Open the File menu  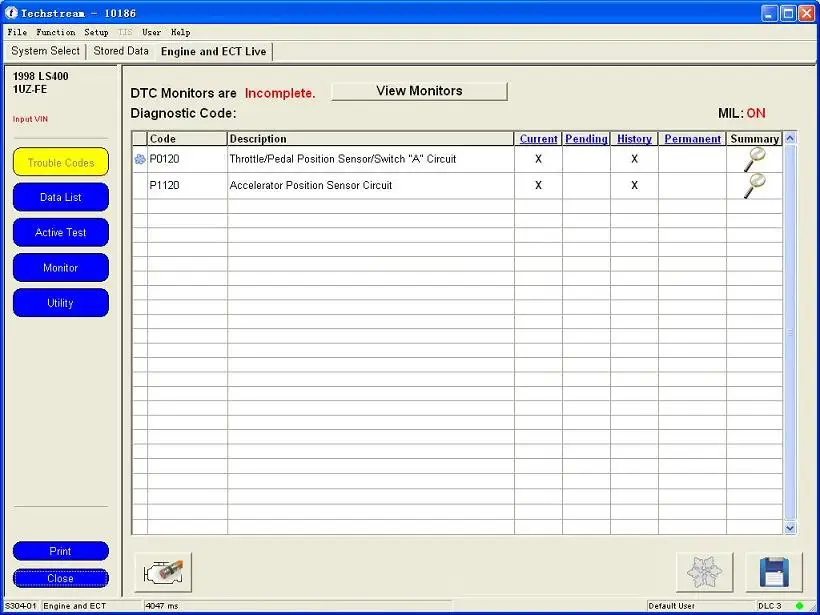pyautogui.click(x=17, y=32)
